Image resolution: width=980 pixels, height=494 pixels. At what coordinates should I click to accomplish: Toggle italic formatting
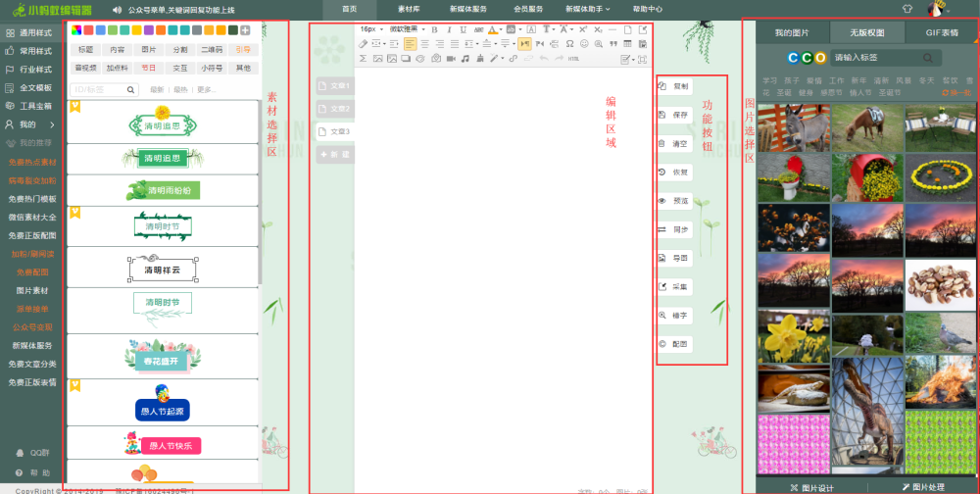coord(449,29)
